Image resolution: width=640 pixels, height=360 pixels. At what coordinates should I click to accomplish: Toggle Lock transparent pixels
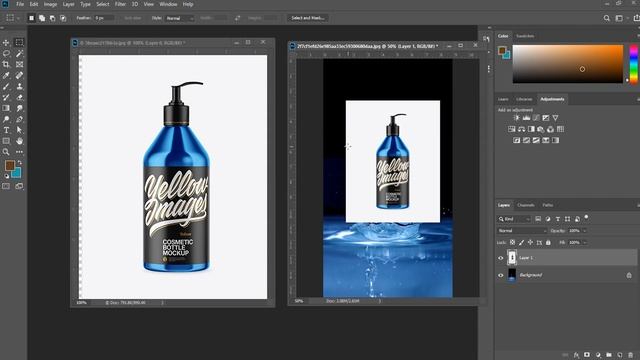point(513,242)
